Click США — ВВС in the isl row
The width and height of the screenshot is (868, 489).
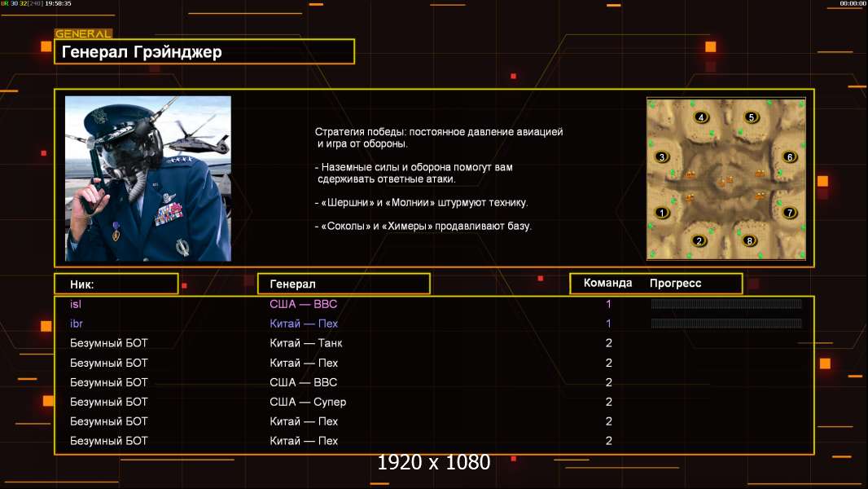click(x=304, y=304)
